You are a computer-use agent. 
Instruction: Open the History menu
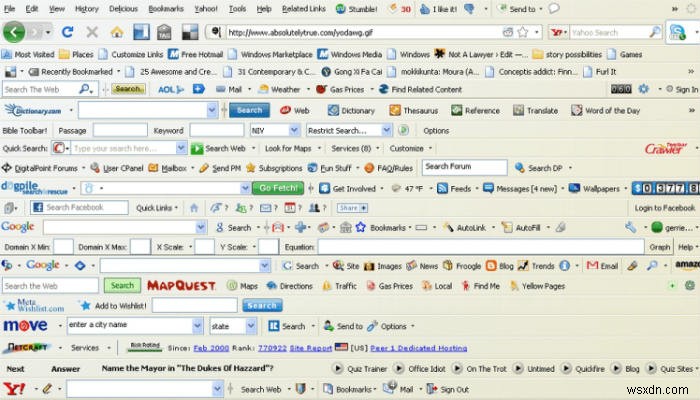click(x=87, y=8)
